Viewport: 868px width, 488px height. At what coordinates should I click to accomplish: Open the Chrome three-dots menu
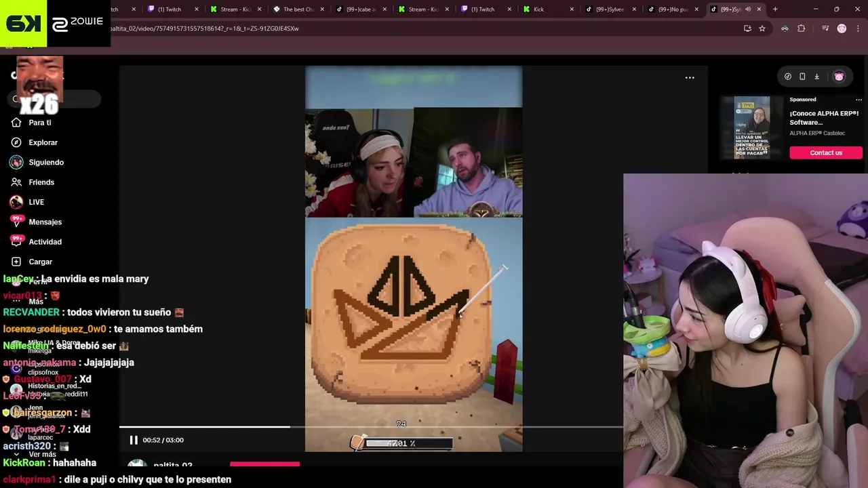point(857,28)
